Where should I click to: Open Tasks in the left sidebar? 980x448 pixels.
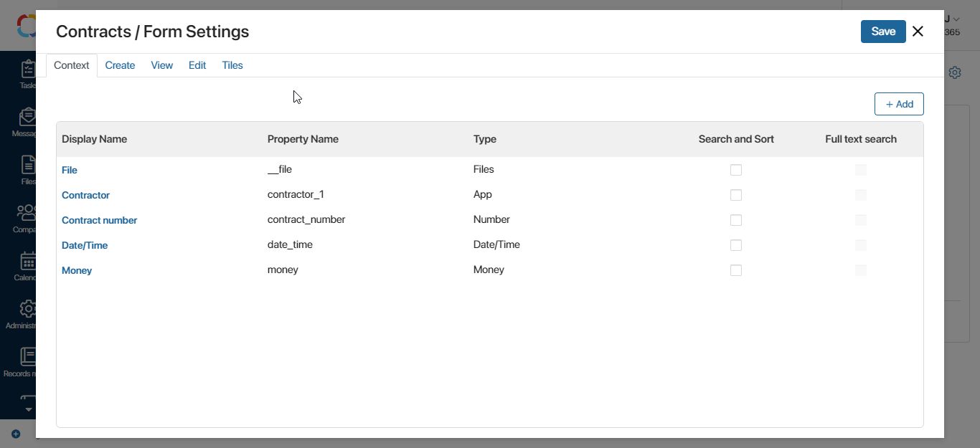[27, 74]
